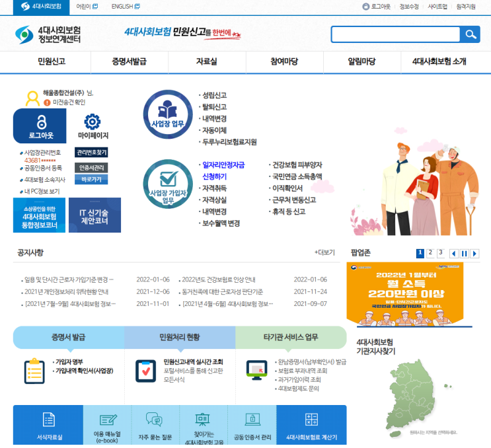Click the 증명서 발급 clipboard icon

(34, 371)
